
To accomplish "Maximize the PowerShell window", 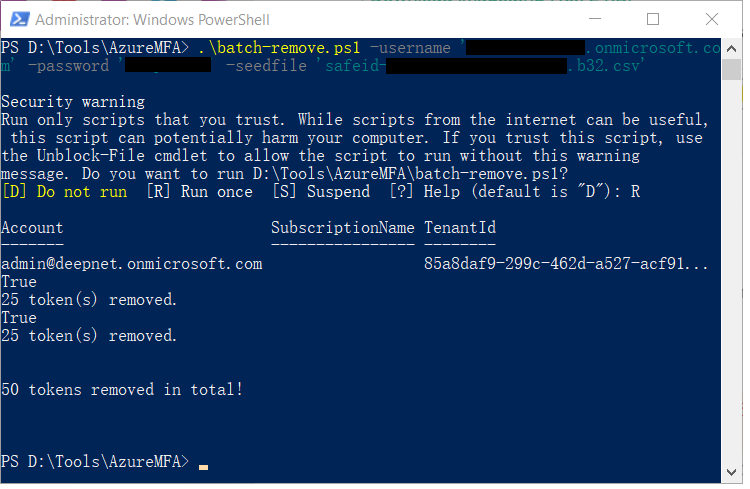I will (653, 19).
